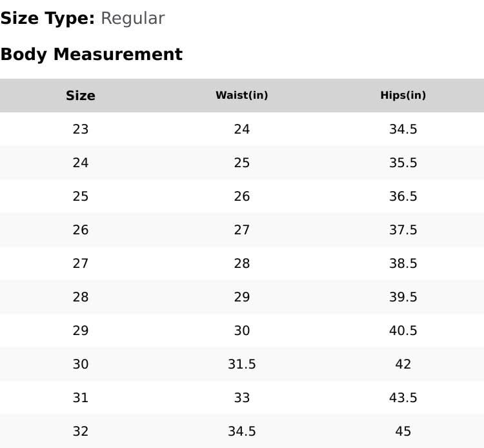Click the Body Measurement heading
Viewport: 484px width, 448px height.
coord(91,55)
